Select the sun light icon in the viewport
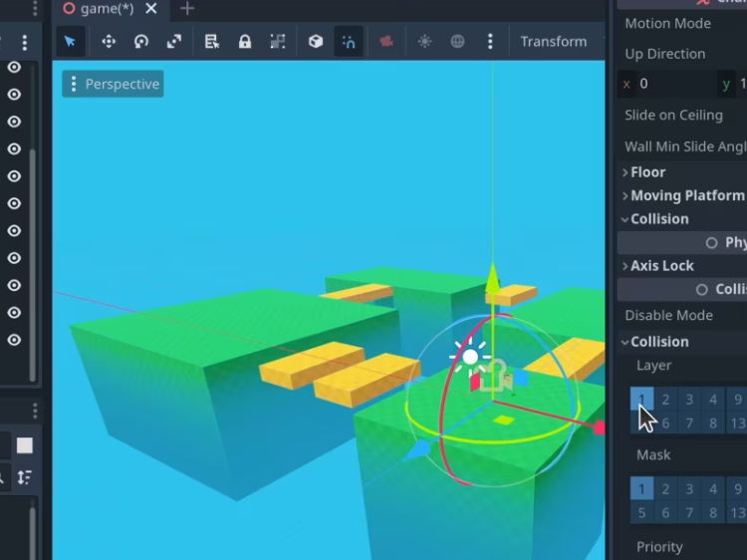The height and width of the screenshot is (560, 747). [470, 357]
